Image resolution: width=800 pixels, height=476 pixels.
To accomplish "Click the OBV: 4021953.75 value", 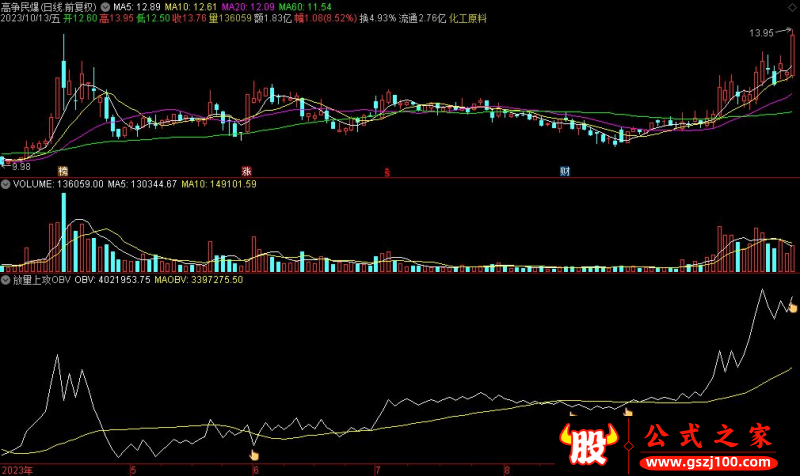I will click(112, 280).
